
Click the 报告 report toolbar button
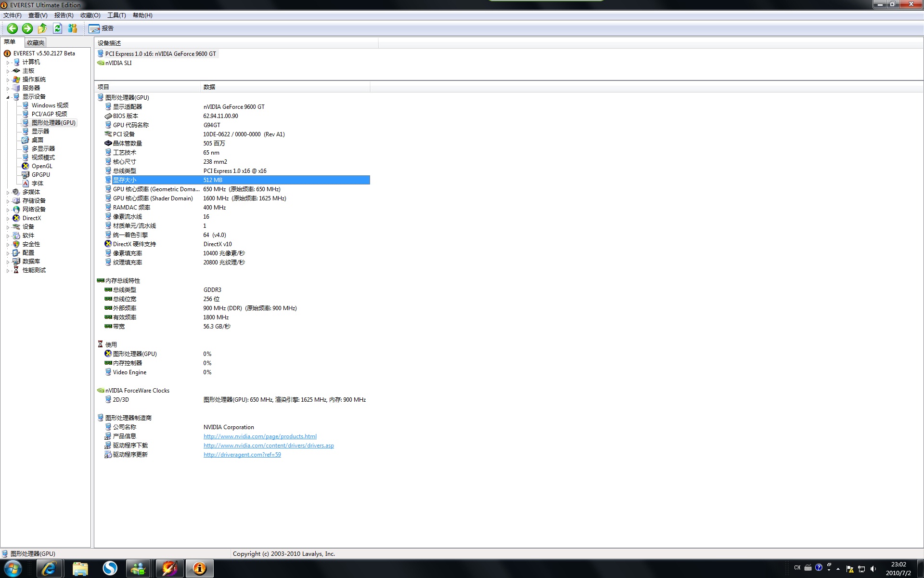pyautogui.click(x=102, y=28)
